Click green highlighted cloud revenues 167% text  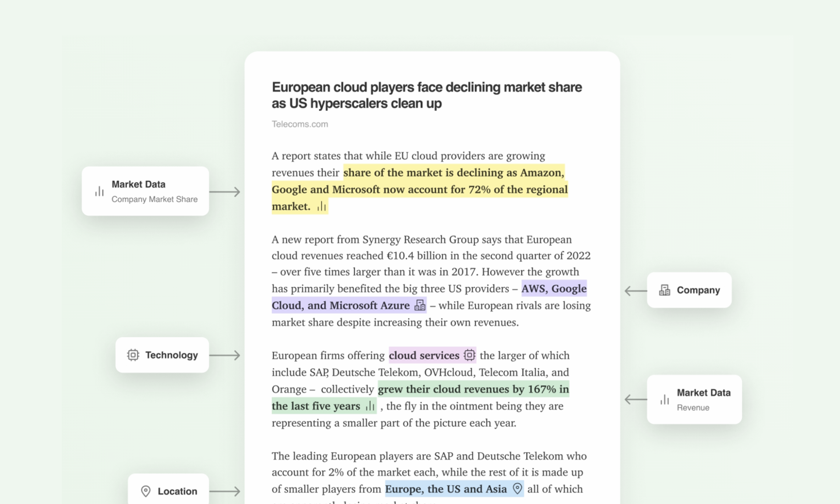click(x=473, y=389)
